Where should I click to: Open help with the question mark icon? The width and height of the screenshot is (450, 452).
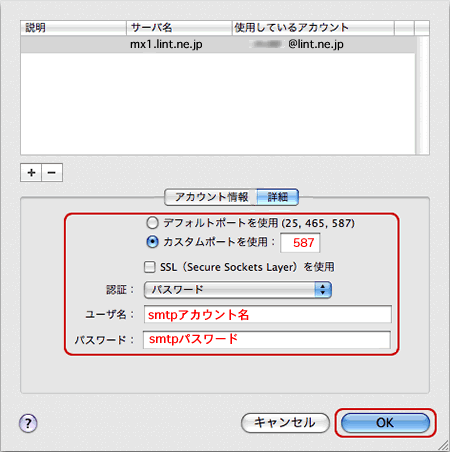pos(28,423)
